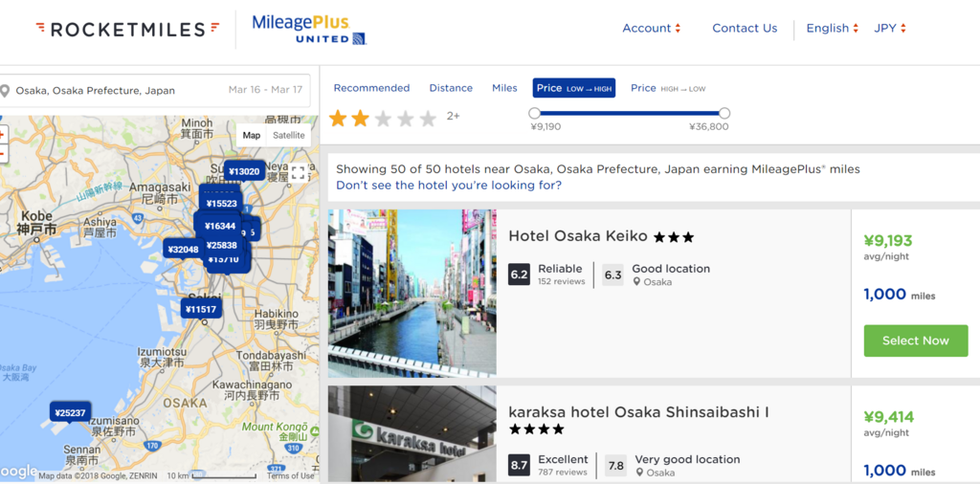Click the Google logo on the map

[x=17, y=471]
